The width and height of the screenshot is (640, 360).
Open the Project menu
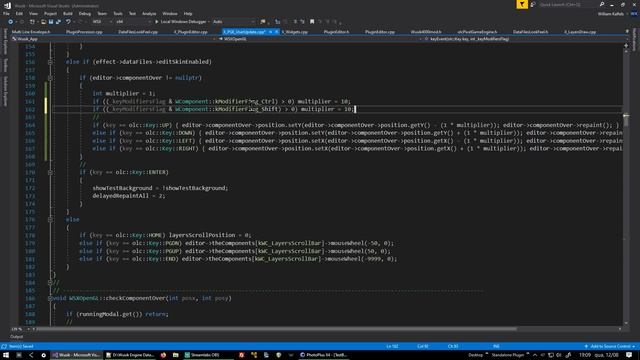[x=50, y=13]
